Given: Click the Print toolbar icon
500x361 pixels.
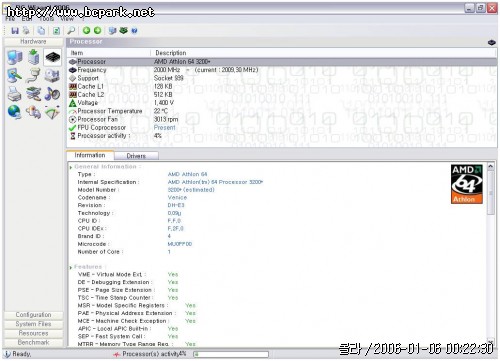Looking at the screenshot, I should point(26,31).
